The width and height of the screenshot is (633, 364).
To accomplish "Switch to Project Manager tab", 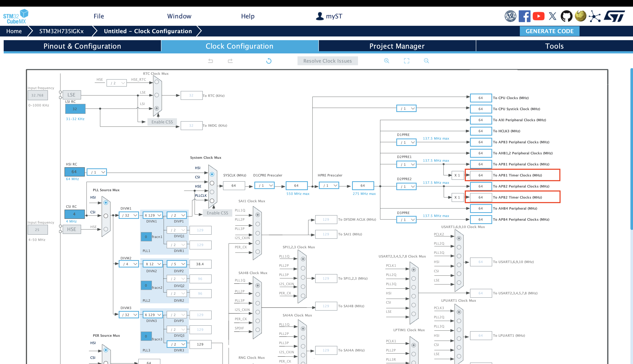I will [x=397, y=46].
